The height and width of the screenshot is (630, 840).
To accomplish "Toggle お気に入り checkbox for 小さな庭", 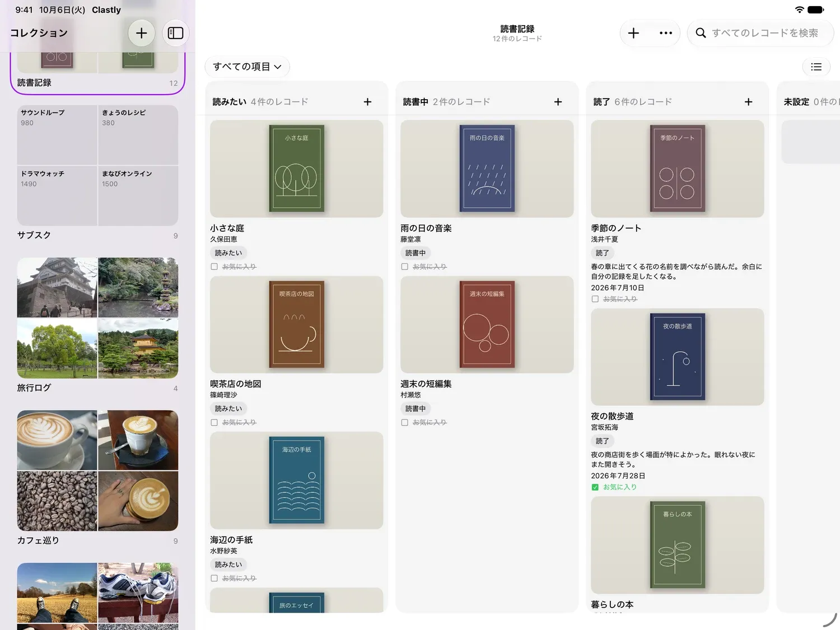I will click(x=214, y=267).
